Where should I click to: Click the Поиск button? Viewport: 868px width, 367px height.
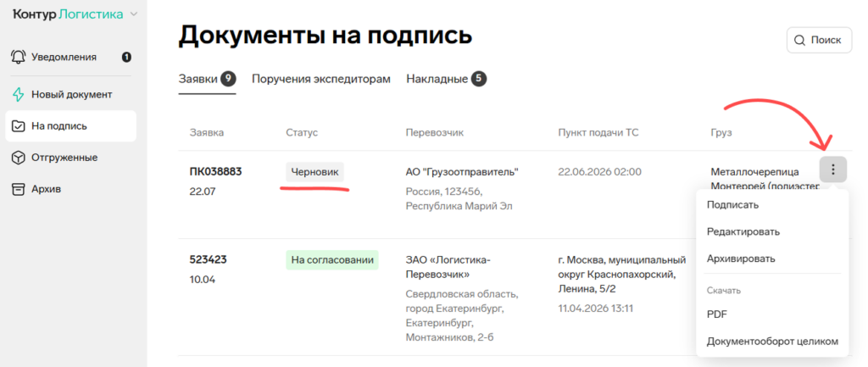[x=820, y=40]
